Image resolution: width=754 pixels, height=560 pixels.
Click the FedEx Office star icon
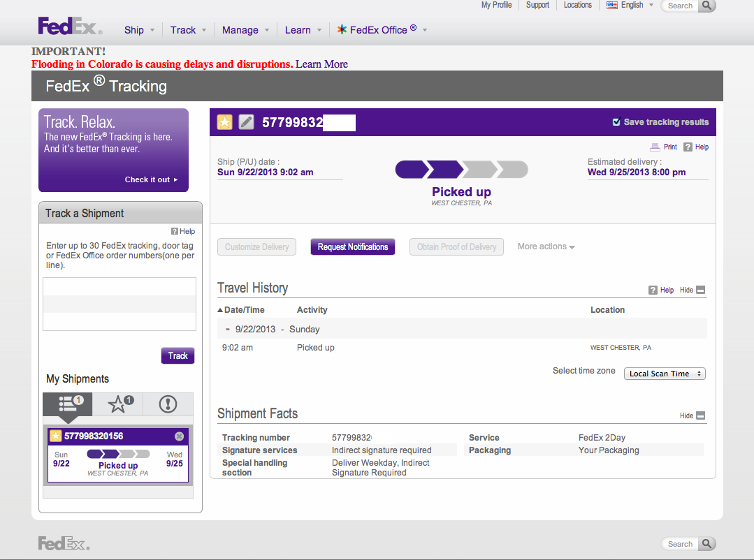point(342,29)
